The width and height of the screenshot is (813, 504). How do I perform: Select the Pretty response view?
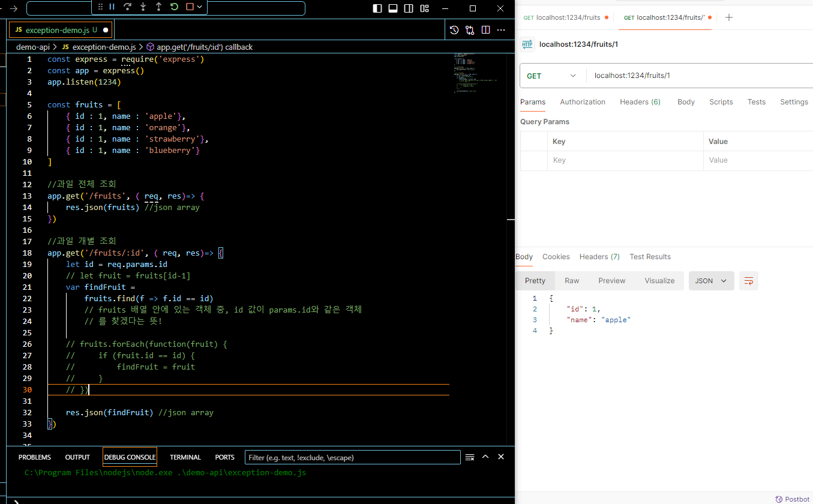click(x=535, y=281)
